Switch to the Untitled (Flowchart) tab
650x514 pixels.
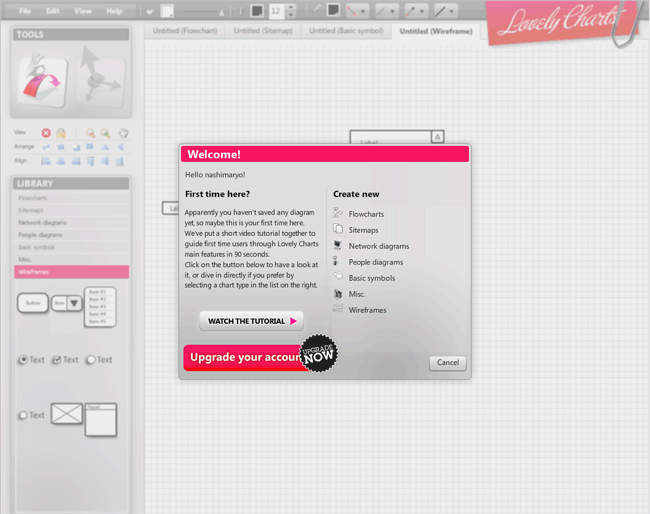coord(185,31)
